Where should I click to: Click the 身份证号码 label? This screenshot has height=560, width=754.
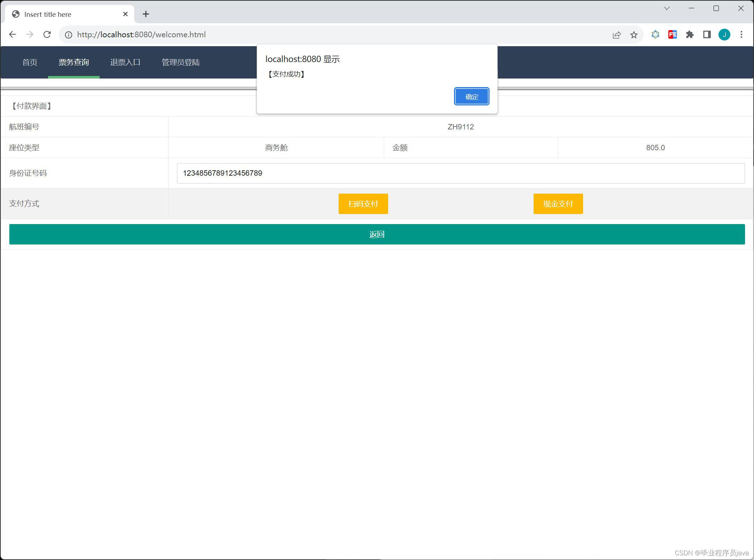[x=28, y=173]
